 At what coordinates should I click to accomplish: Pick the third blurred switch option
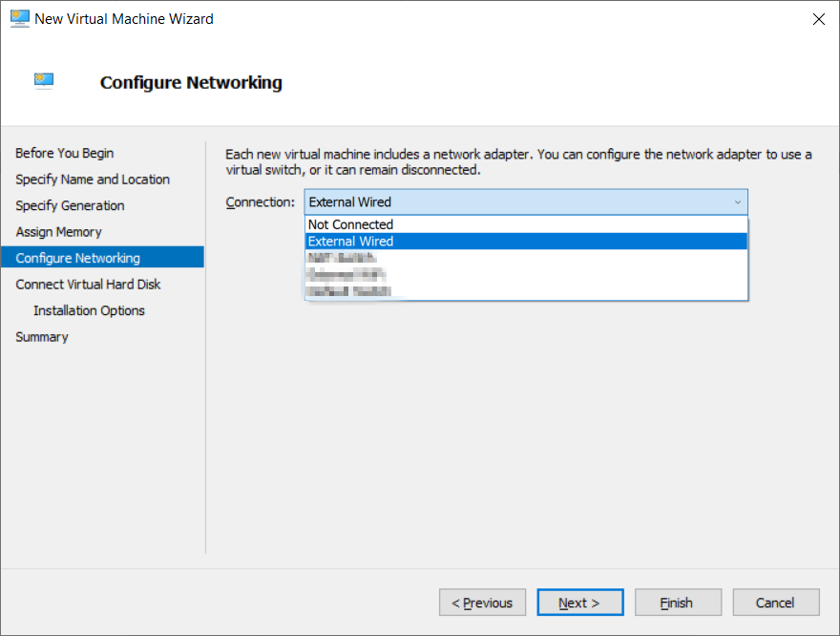pyautogui.click(x=526, y=258)
